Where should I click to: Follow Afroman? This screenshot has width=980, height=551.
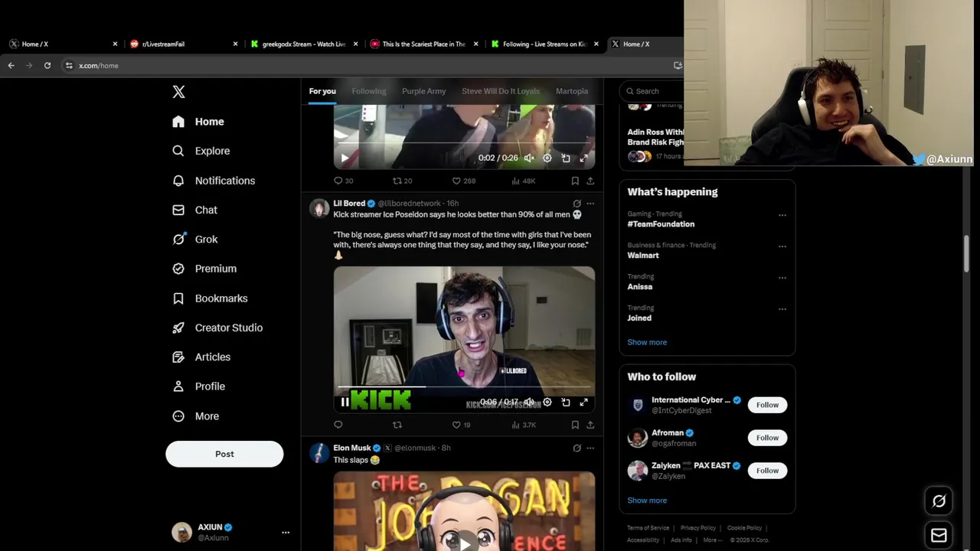pos(767,438)
